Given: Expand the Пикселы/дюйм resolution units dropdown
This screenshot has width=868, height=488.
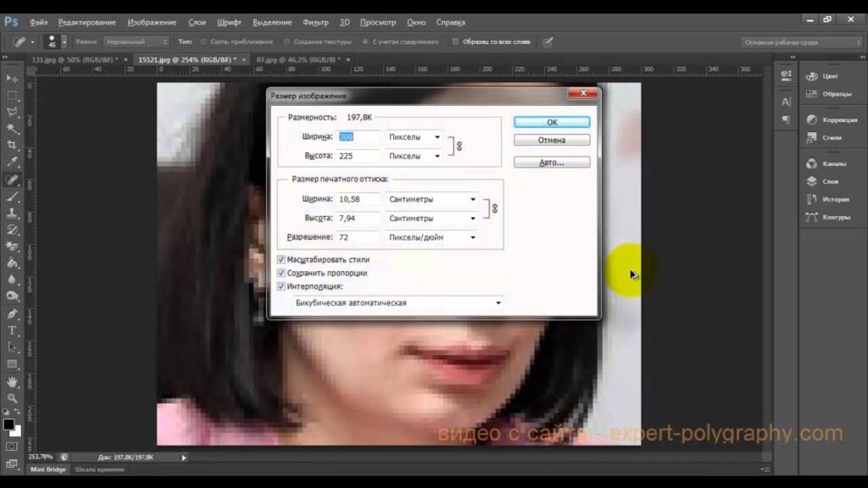Looking at the screenshot, I should point(431,237).
